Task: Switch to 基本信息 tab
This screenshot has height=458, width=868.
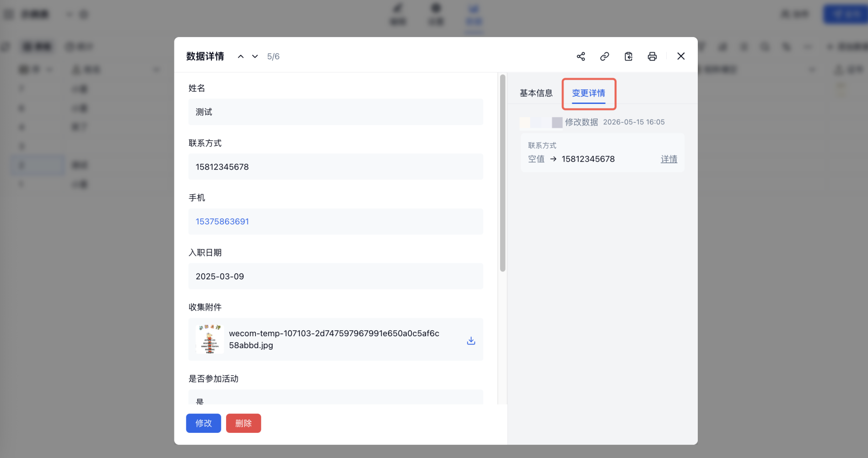Action: click(x=536, y=93)
